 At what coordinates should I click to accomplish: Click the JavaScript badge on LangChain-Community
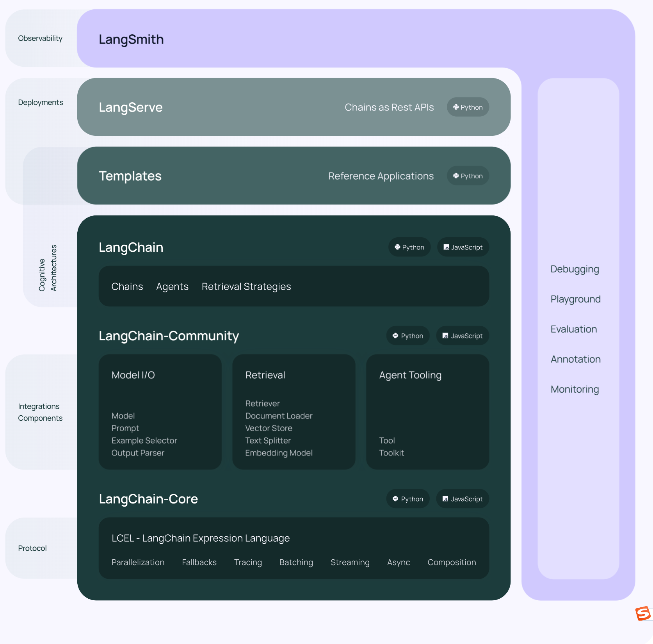462,336
